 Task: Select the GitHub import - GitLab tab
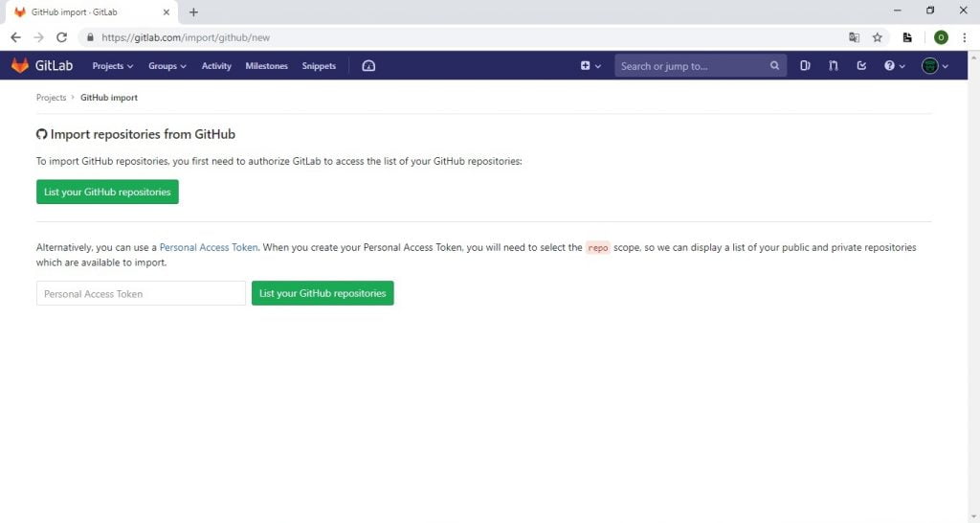coord(91,11)
